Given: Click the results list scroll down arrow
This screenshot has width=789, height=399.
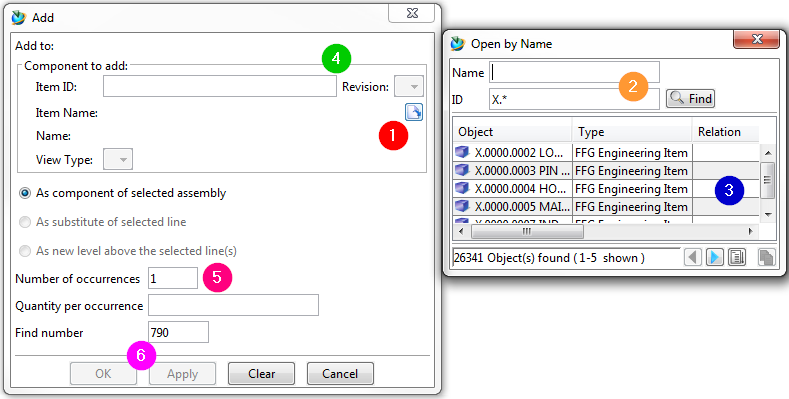Looking at the screenshot, I should pyautogui.click(x=767, y=215).
